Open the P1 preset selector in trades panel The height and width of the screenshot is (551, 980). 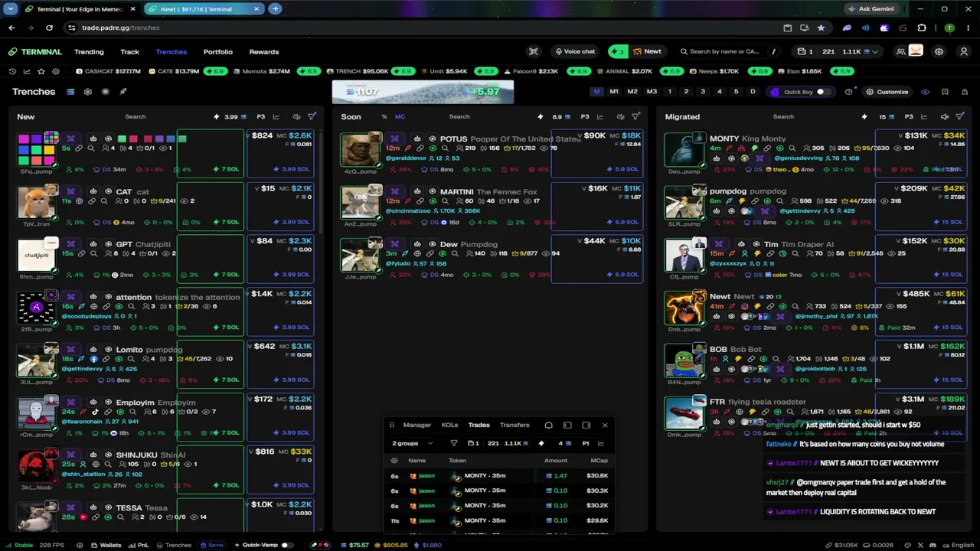pyautogui.click(x=586, y=443)
